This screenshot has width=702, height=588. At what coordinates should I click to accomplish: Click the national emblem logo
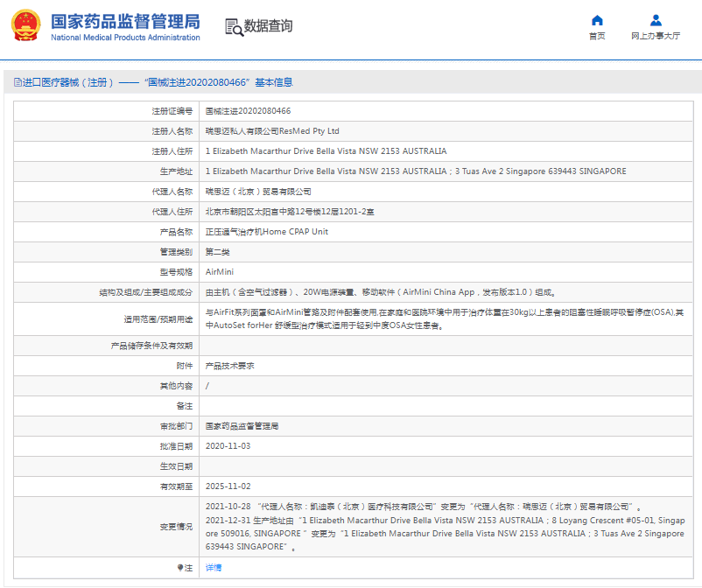pos(25,25)
